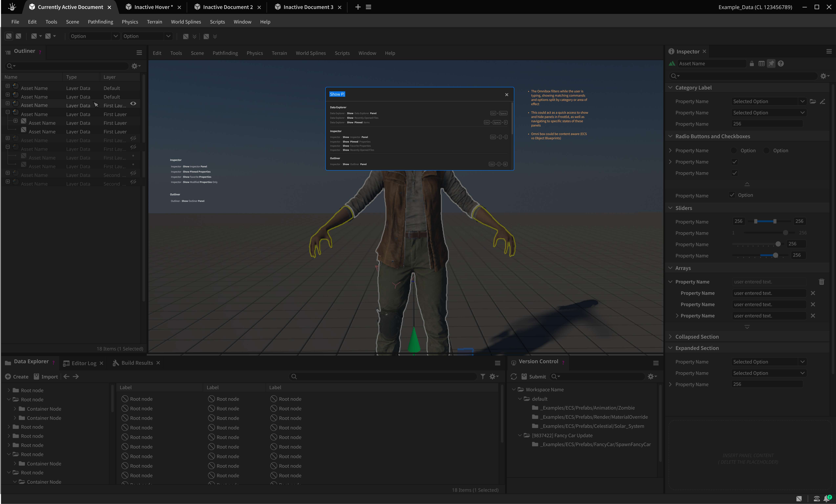This screenshot has height=504, width=836.
Task: Open the Inspector panel hamburger menu
Action: coord(829,51)
